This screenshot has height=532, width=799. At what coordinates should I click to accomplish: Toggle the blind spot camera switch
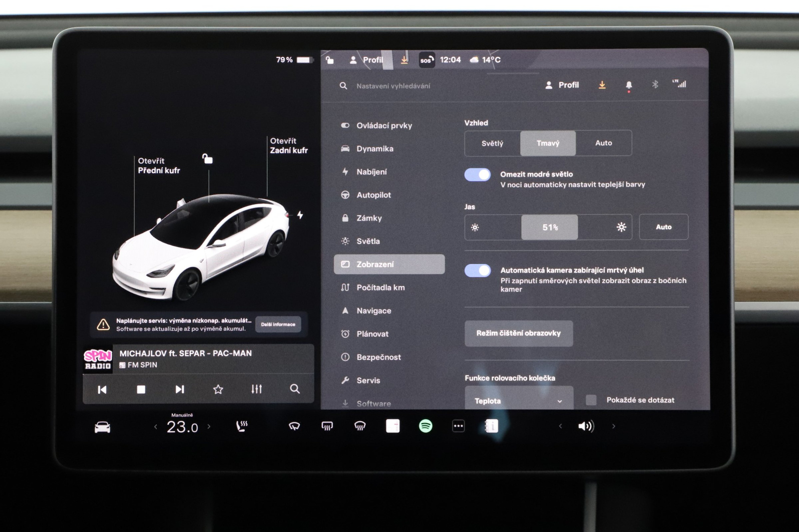point(477,270)
